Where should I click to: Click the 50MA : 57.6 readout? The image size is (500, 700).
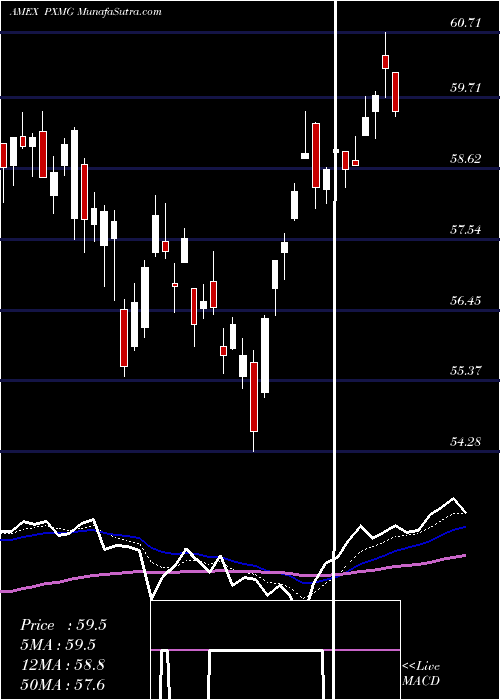pyautogui.click(x=63, y=684)
